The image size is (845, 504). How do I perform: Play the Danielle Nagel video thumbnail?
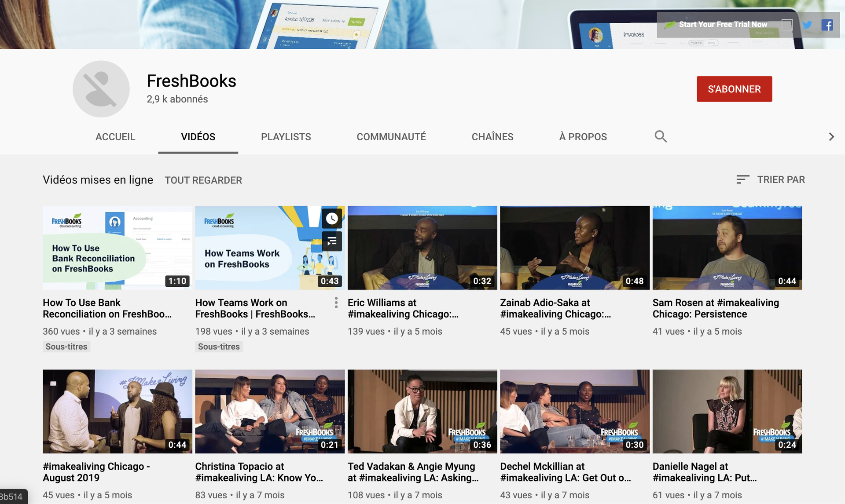pos(727,411)
